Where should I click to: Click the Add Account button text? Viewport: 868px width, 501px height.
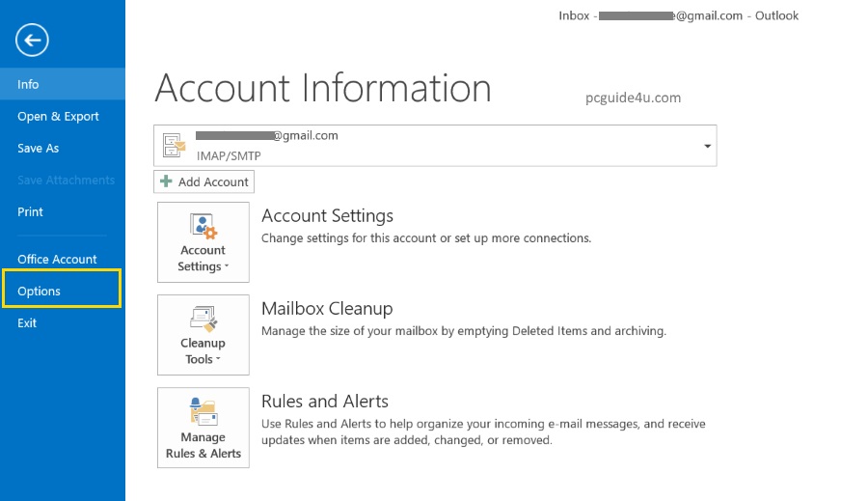point(213,181)
